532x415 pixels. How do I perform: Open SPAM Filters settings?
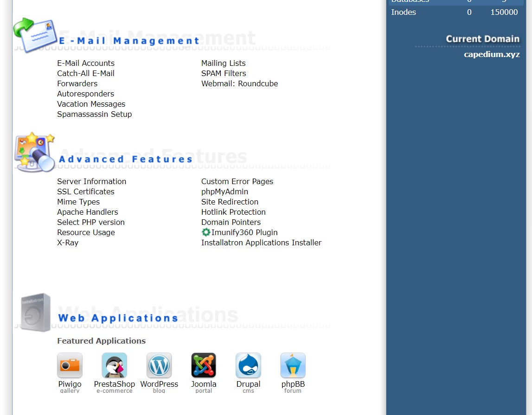[224, 73]
